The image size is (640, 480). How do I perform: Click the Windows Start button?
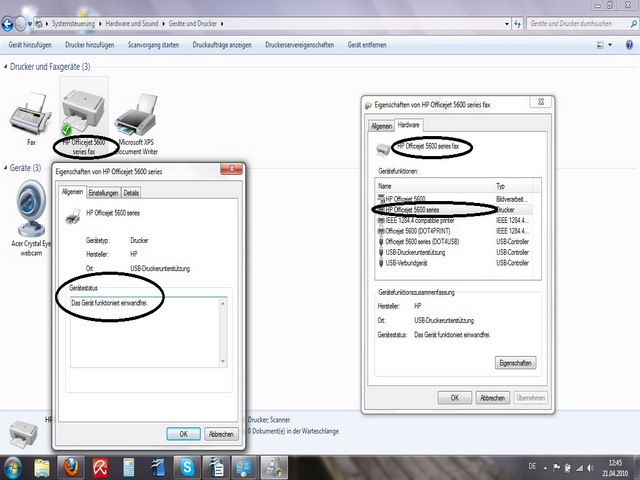pos(14,466)
